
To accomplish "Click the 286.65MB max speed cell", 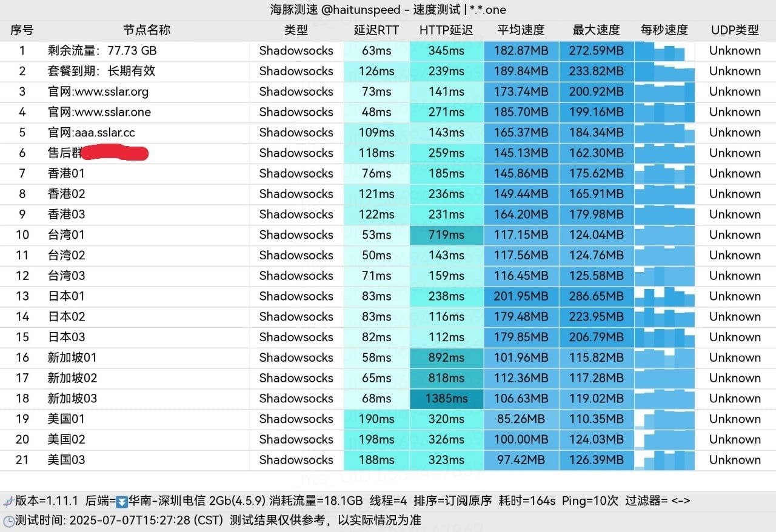I will pyautogui.click(x=597, y=296).
